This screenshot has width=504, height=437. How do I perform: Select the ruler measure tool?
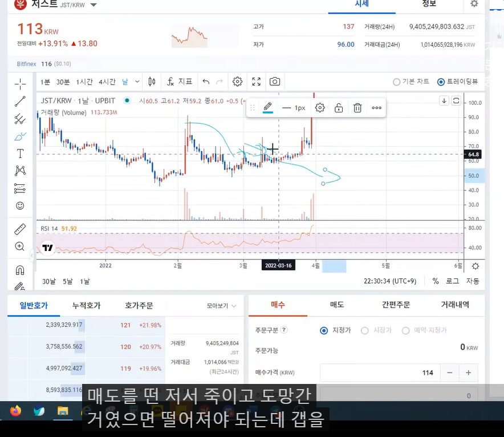pyautogui.click(x=20, y=229)
